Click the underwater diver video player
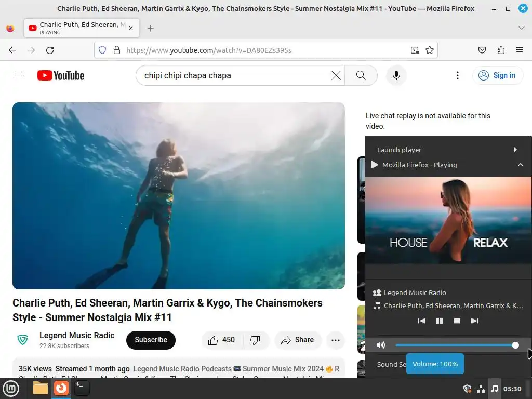Viewport: 532px width, 399px height. point(179,196)
